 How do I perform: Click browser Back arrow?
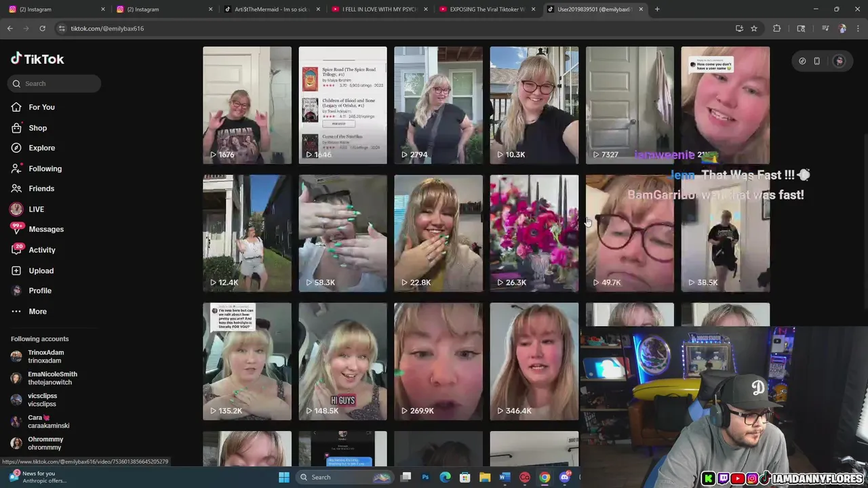click(x=9, y=28)
